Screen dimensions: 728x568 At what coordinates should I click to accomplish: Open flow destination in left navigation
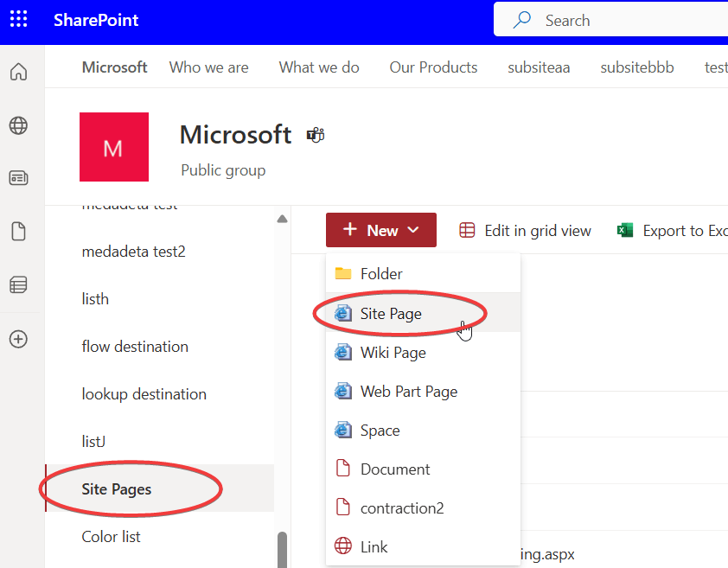coord(135,347)
